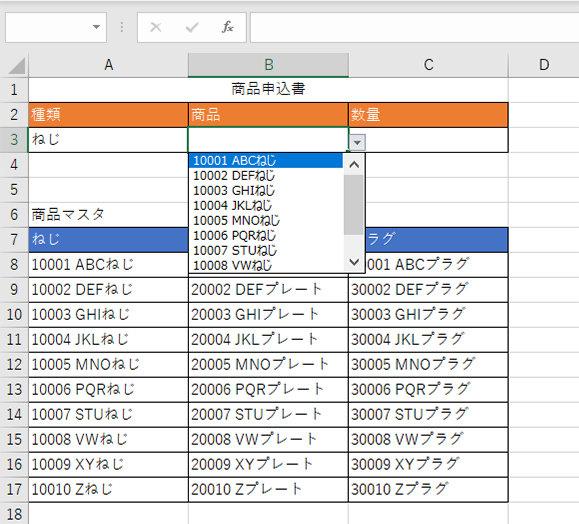This screenshot has height=524, width=579.
Task: Click inside the formula bar input
Action: pos(414,27)
